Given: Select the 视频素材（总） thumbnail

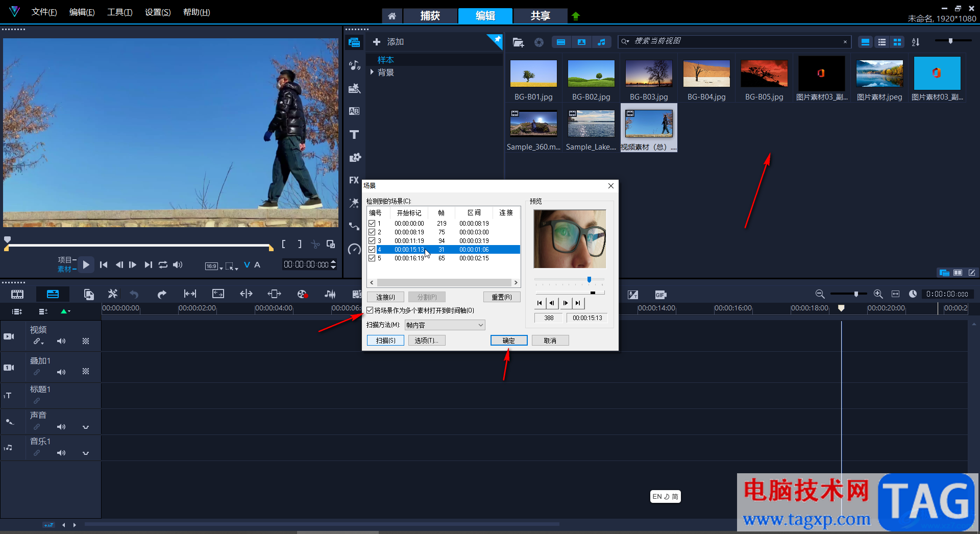Looking at the screenshot, I should pos(649,128).
